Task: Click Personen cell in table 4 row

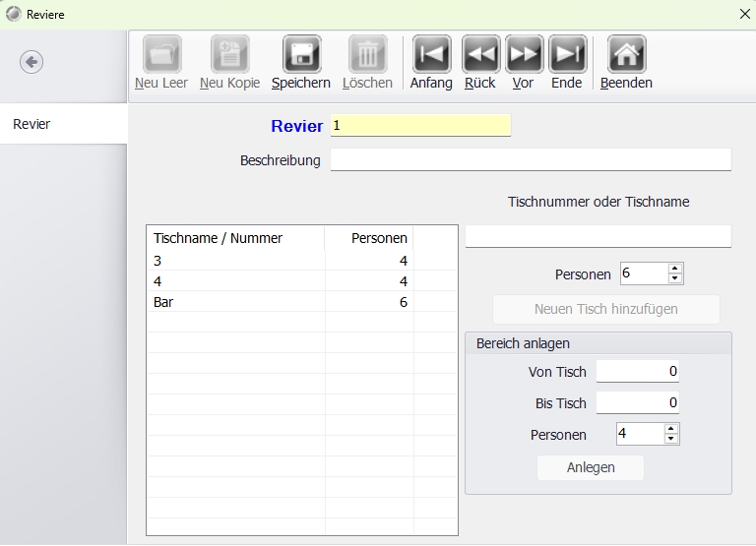Action: point(369,281)
